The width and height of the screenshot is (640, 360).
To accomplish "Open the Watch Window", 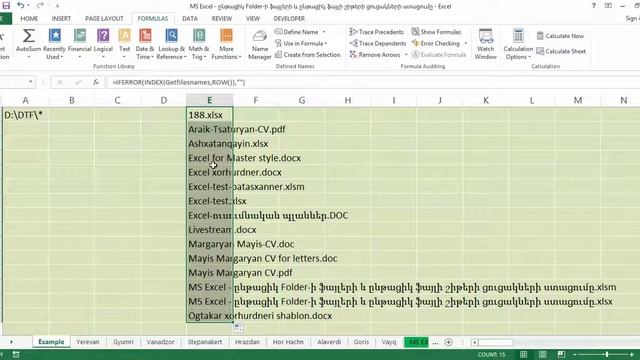I will click(x=486, y=44).
